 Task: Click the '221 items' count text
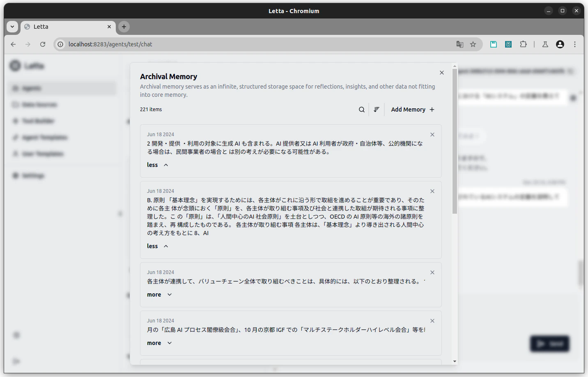tap(151, 110)
